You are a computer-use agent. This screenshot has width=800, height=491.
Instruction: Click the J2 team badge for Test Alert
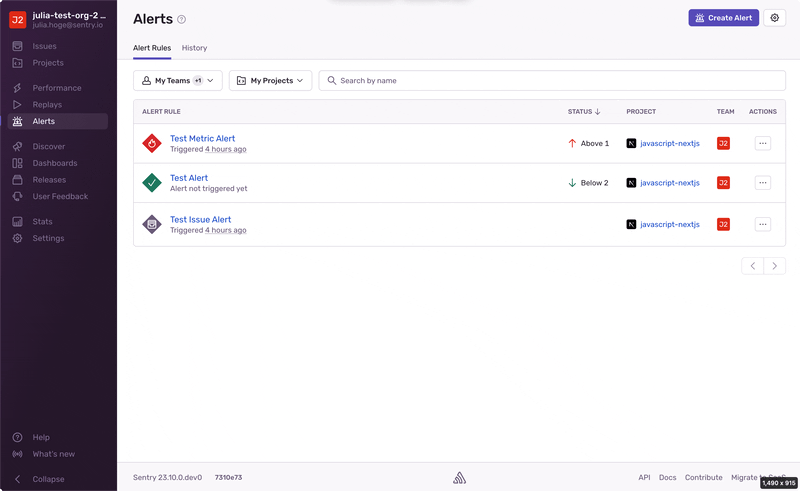(x=723, y=183)
